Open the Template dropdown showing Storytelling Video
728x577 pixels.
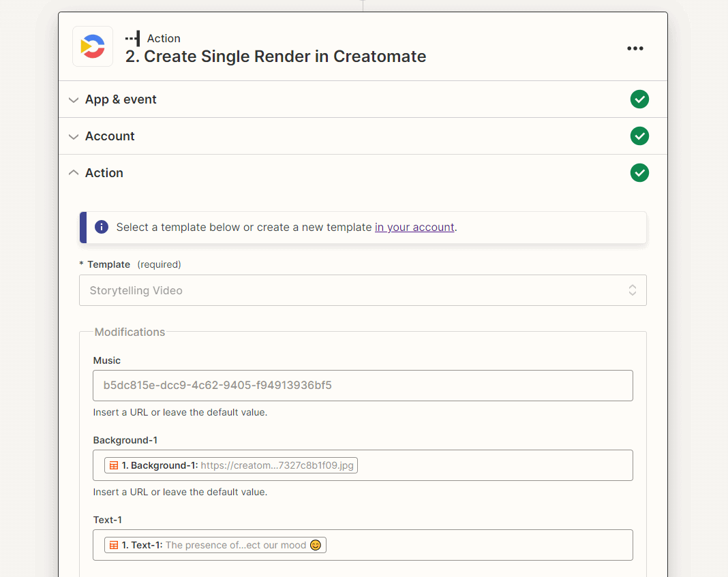(x=363, y=290)
